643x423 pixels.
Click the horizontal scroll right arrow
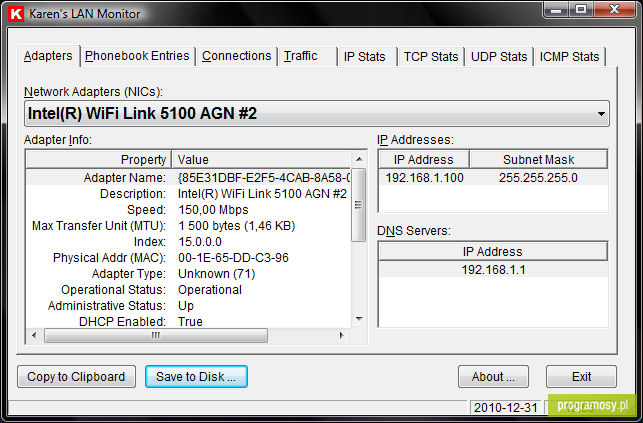[x=342, y=335]
